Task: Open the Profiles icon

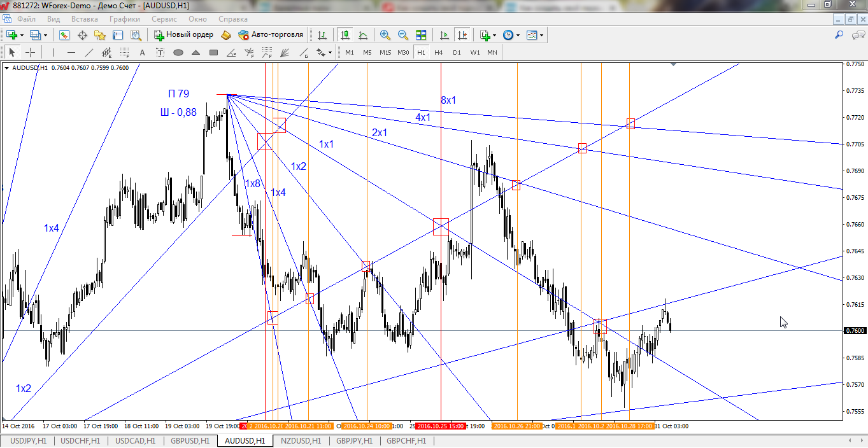Action: click(35, 35)
